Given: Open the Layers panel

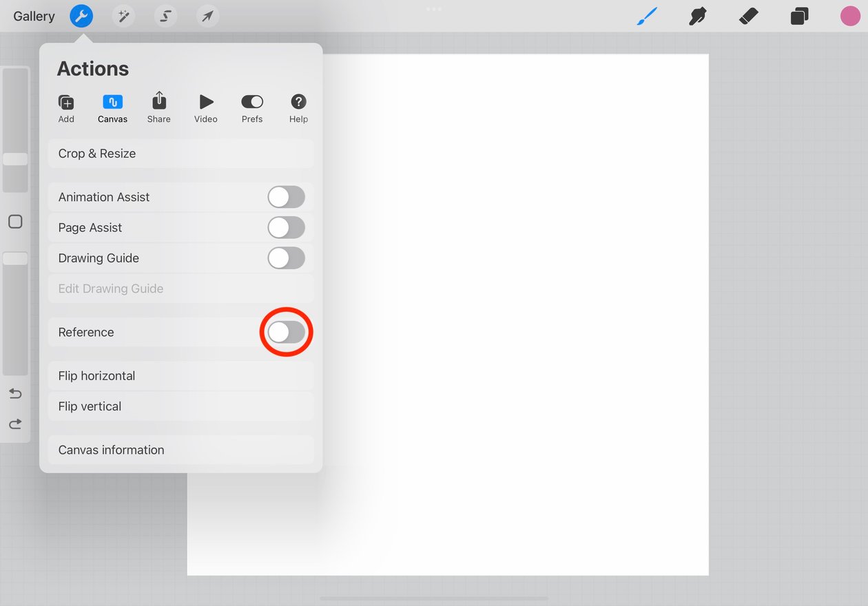Looking at the screenshot, I should click(x=799, y=16).
